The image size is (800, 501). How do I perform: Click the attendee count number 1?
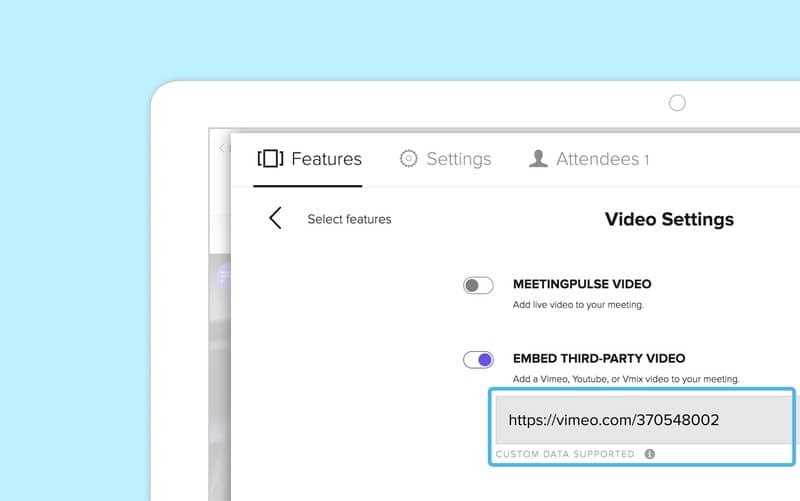click(x=646, y=159)
